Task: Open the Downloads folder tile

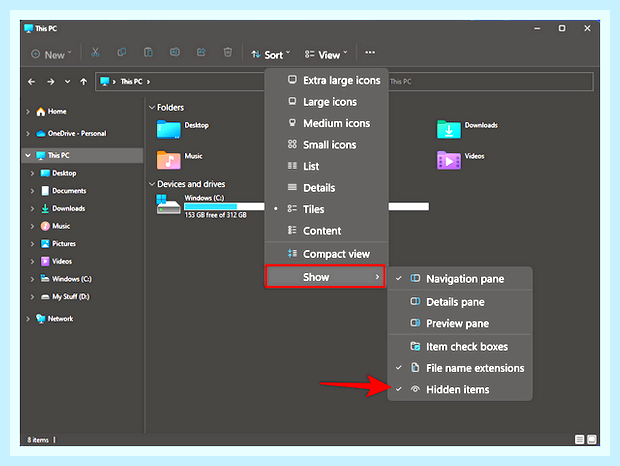Action: (x=467, y=130)
